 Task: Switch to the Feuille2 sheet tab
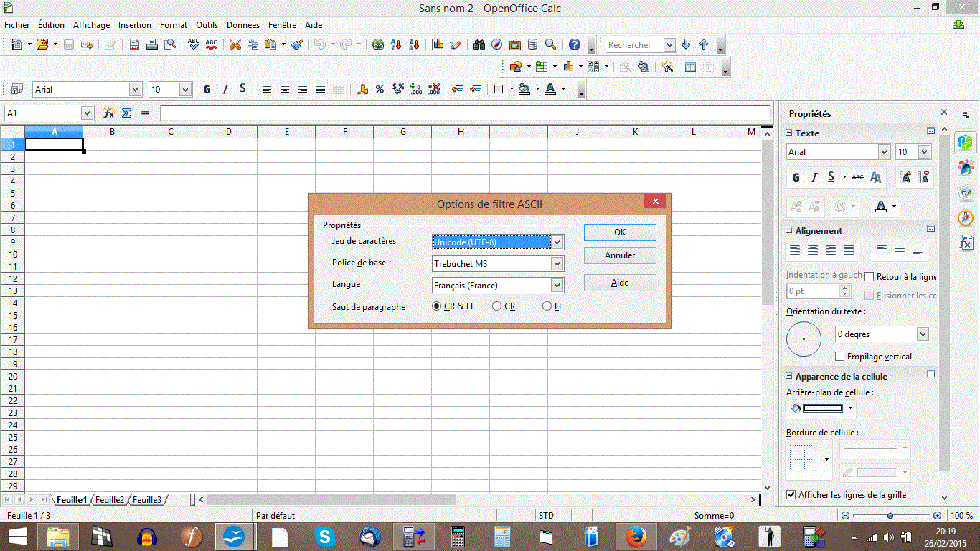[x=110, y=499]
